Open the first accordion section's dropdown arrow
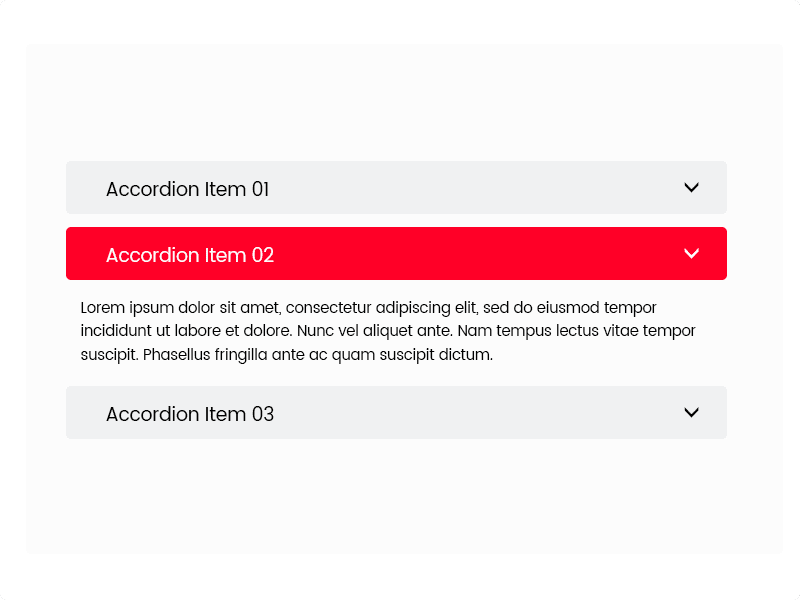Viewport: 800px width, 600px height. (x=691, y=187)
